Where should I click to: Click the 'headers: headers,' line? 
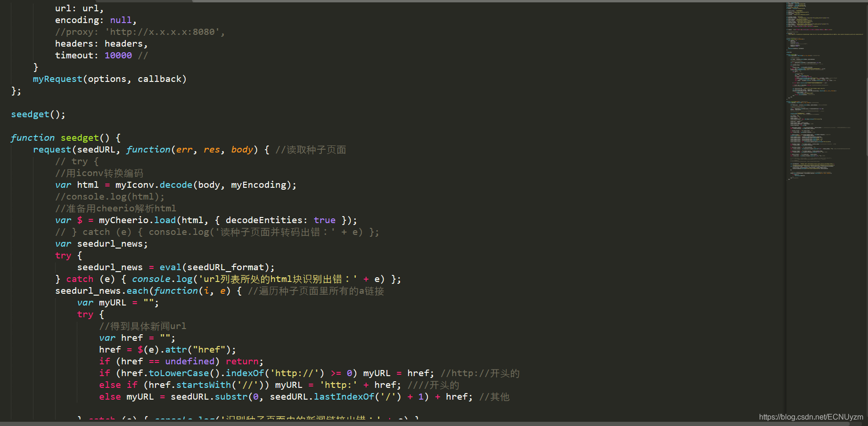pyautogui.click(x=101, y=44)
